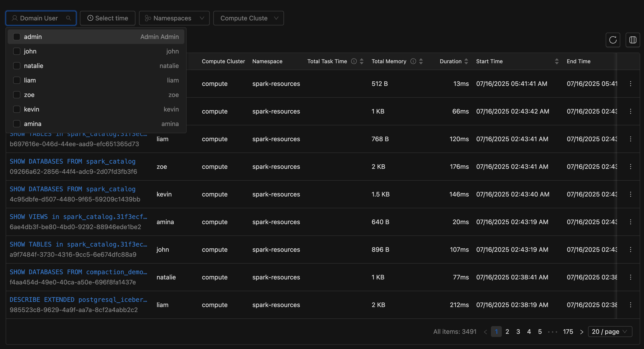Image resolution: width=644 pixels, height=349 pixels.
Task: Check the john user checkbox
Action: click(x=17, y=51)
